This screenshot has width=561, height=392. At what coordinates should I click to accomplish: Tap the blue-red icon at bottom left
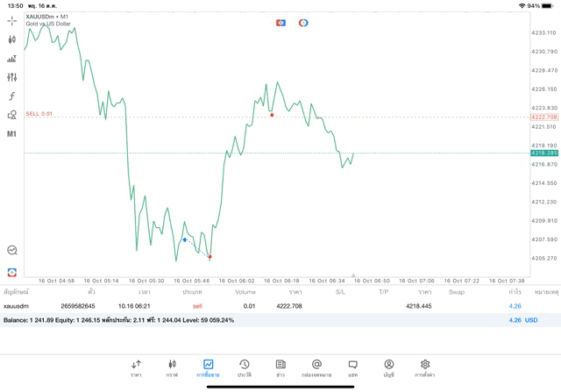[12, 272]
